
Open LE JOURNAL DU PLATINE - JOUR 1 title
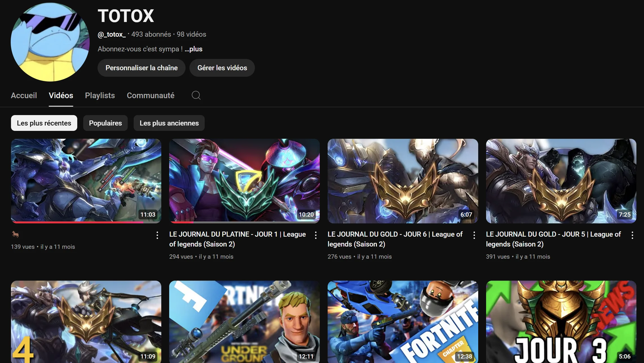237,239
